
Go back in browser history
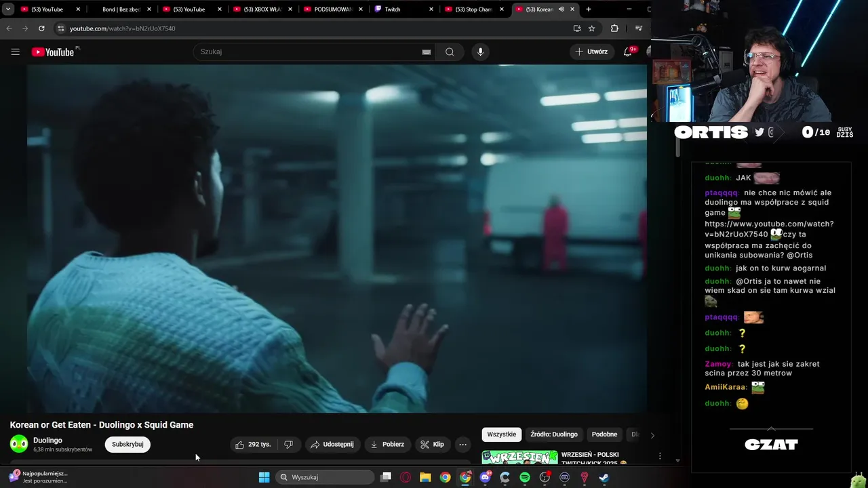click(9, 28)
